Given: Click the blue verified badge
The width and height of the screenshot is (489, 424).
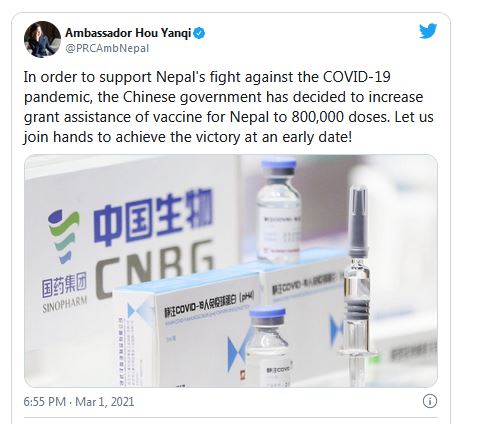Looking at the screenshot, I should [199, 33].
